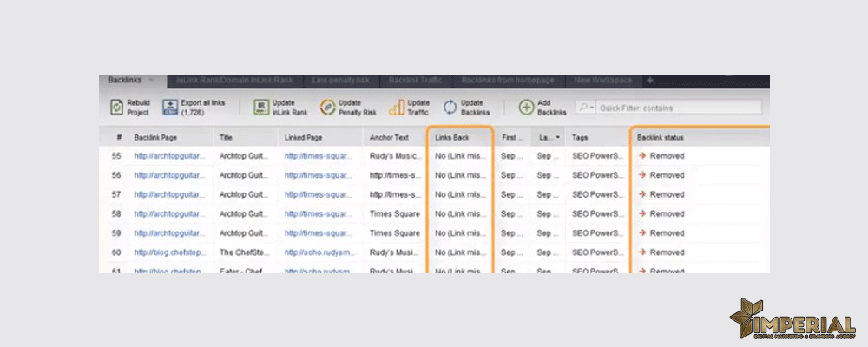
Task: Switch to Link penalty risk tab
Action: point(340,81)
